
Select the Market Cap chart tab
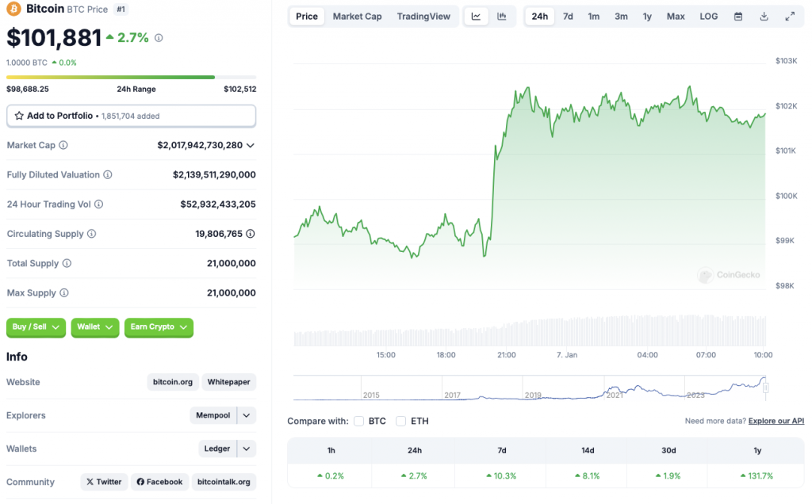coord(358,17)
